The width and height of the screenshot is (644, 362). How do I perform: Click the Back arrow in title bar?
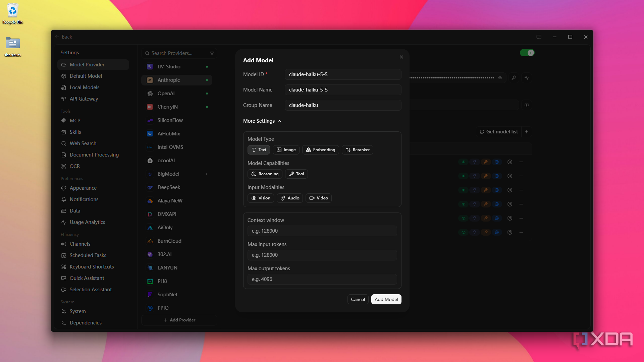pos(57,37)
